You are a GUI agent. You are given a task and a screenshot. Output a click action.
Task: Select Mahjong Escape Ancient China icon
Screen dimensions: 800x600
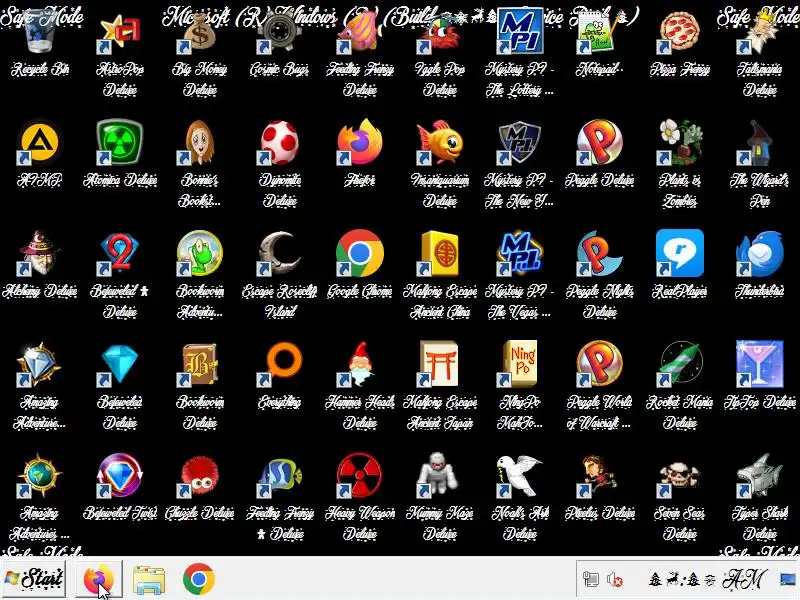[x=440, y=253]
